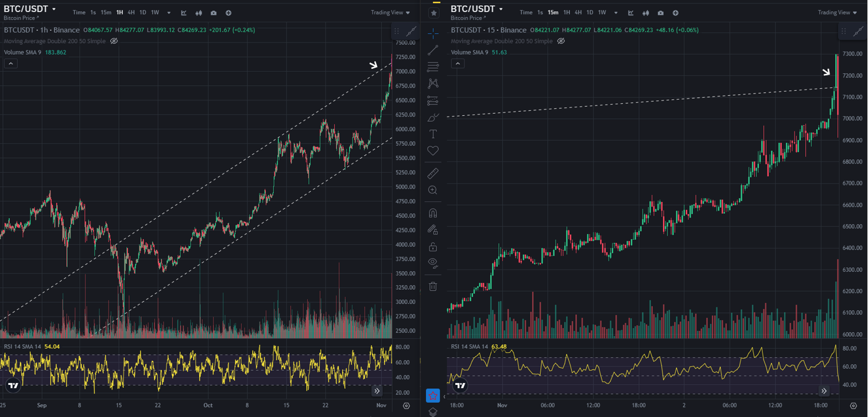Select 15m interval in left chart
This screenshot has width=868, height=417.
tap(106, 13)
